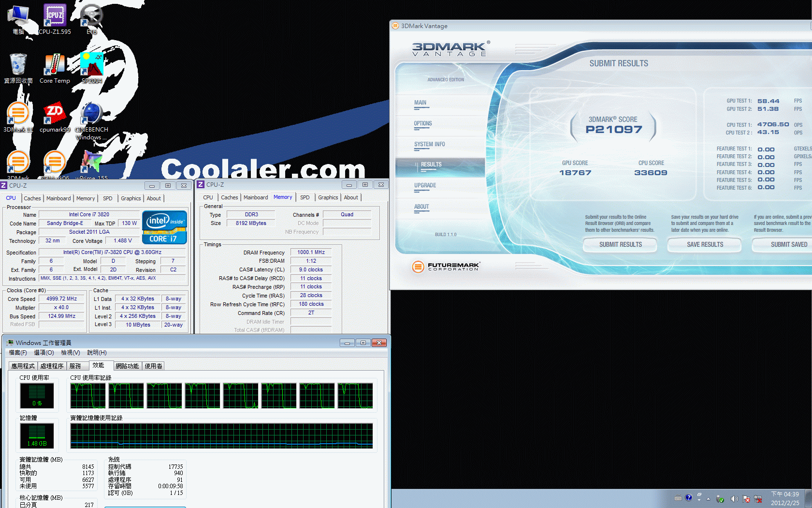Image resolution: width=812 pixels, height=508 pixels.
Task: Open language bar options restore icon
Action: (699, 494)
